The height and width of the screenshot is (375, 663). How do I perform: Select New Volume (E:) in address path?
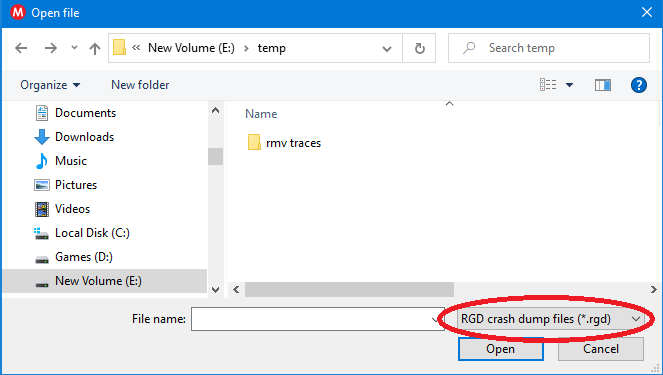(x=191, y=48)
